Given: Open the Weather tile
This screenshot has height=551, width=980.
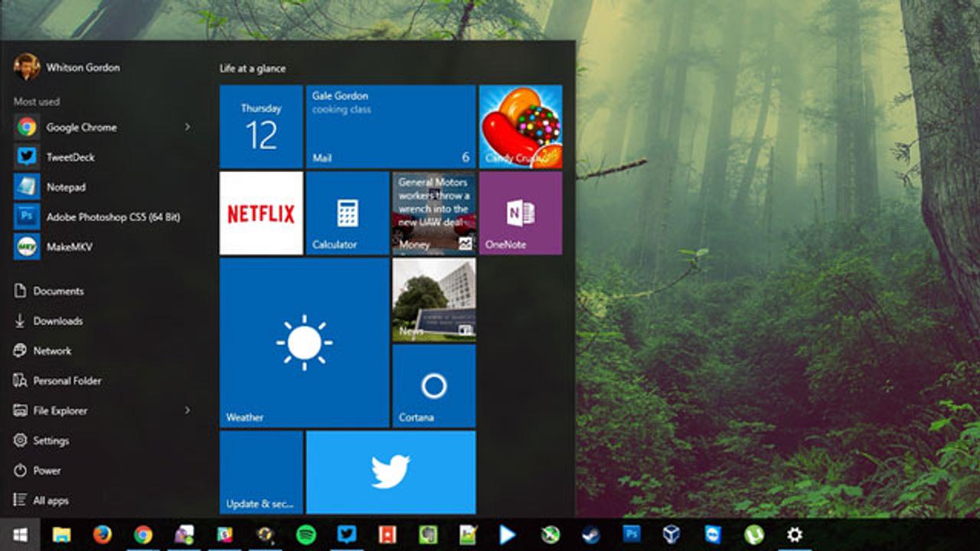Looking at the screenshot, I should 302,344.
